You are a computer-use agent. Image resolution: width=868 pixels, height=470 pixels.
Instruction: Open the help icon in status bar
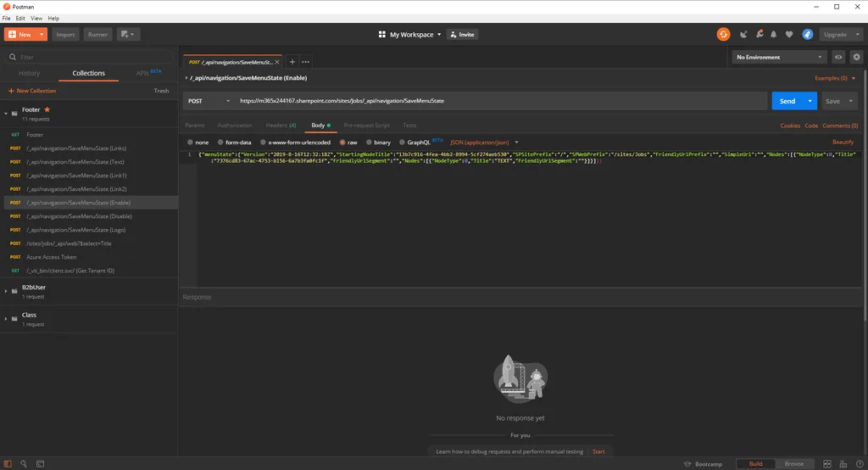[x=860, y=464]
